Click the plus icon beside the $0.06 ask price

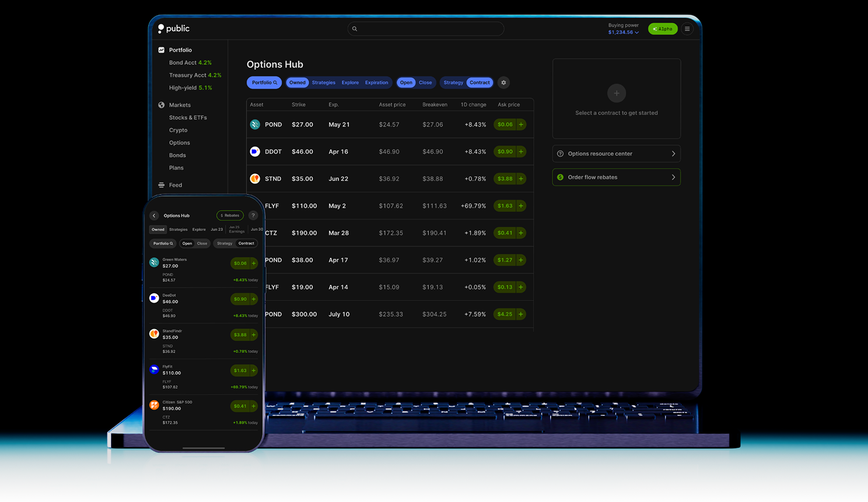tap(521, 124)
